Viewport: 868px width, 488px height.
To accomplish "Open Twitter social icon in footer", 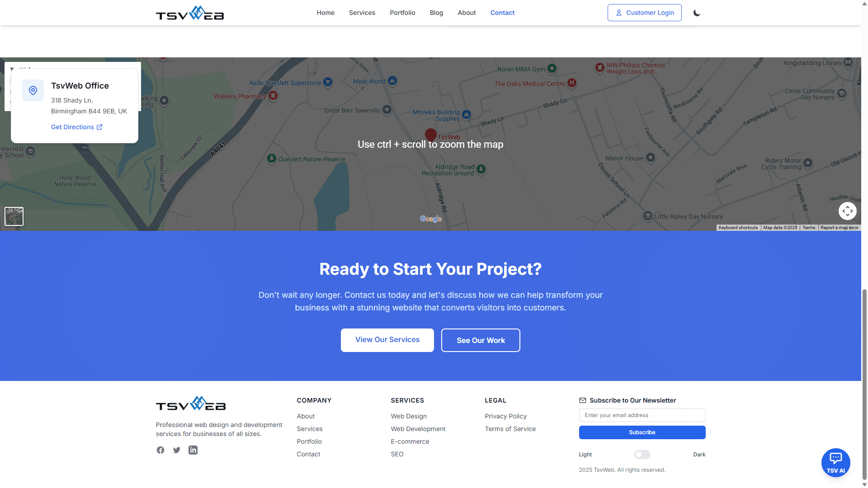I will [177, 450].
